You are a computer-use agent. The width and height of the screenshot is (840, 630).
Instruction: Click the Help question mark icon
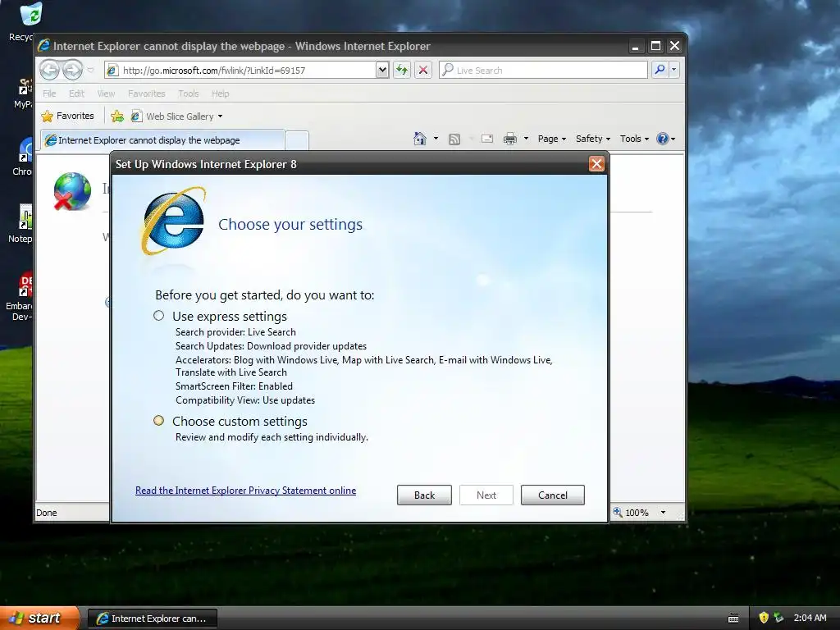[663, 139]
